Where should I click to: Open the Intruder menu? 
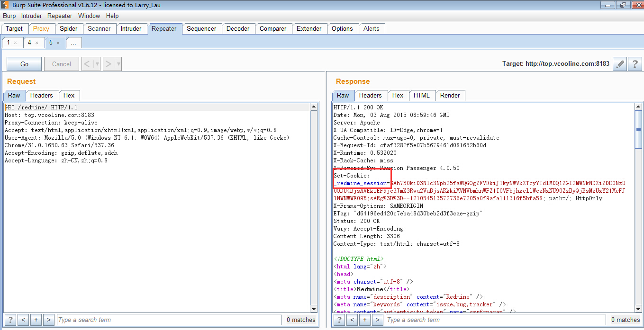pos(31,16)
